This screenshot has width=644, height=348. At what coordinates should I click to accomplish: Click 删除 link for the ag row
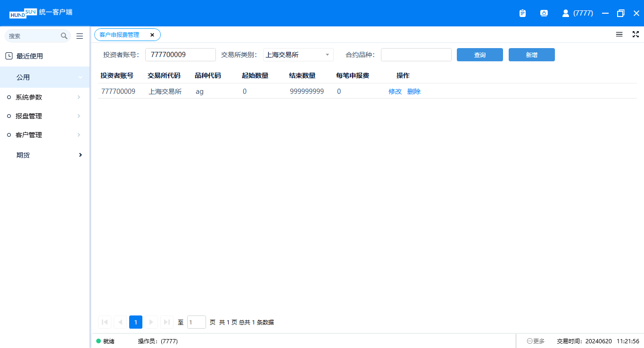(x=413, y=91)
